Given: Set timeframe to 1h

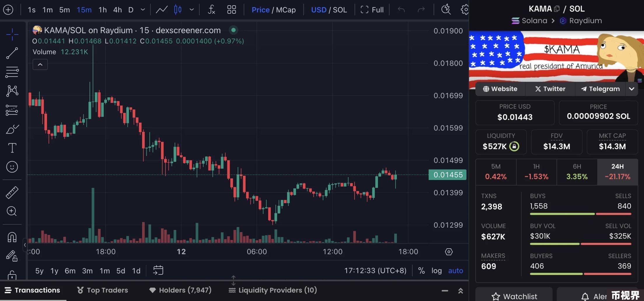Looking at the screenshot, I should [x=102, y=10].
